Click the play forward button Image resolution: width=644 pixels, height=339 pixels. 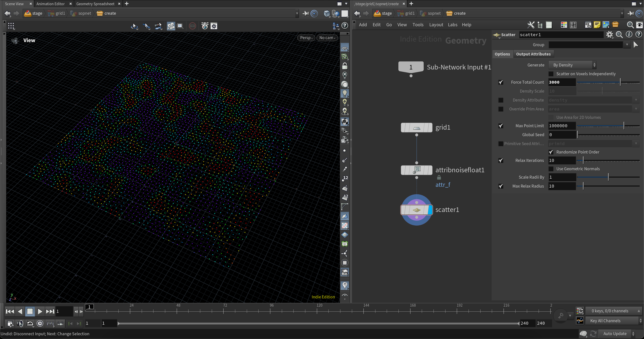pos(40,311)
